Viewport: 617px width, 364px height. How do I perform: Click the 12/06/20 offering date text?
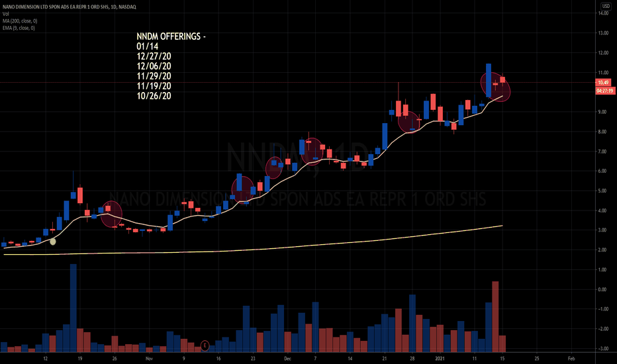pos(154,66)
